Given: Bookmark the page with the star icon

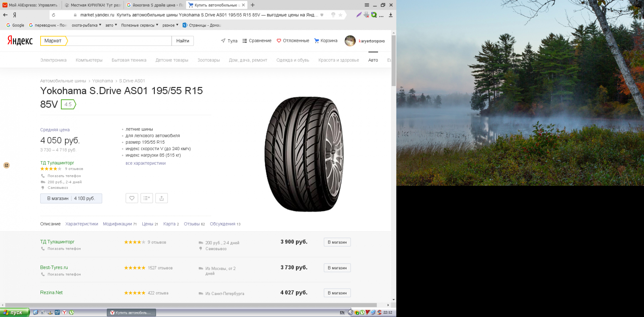Looking at the screenshot, I should (340, 15).
